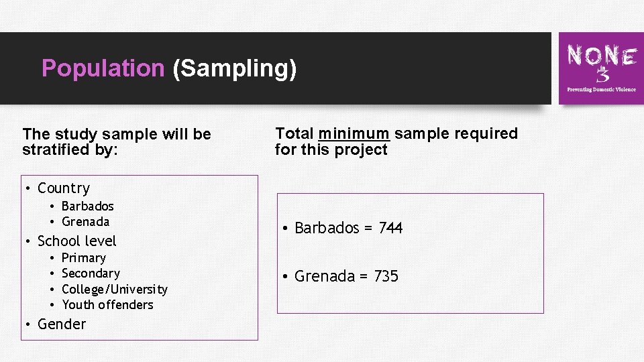Select the 'Grenada' sub-bullet under Country
644x362 pixels.
tap(85, 221)
